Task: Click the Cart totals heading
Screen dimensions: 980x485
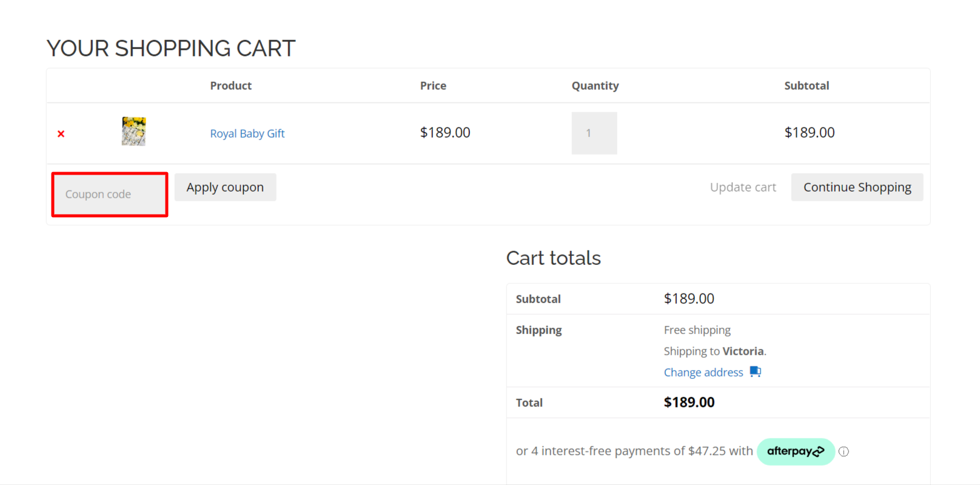Action: (x=553, y=258)
